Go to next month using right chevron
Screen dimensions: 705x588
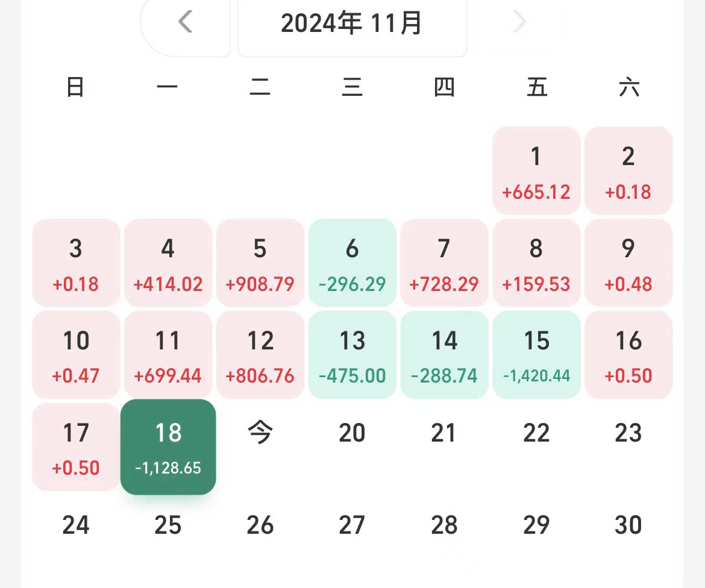coord(518,22)
